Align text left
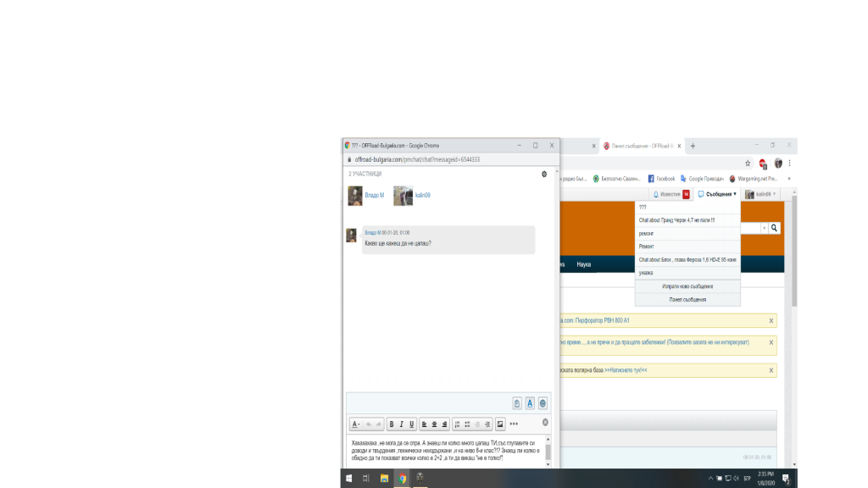This screenshot has height=488, width=868. pos(424,424)
